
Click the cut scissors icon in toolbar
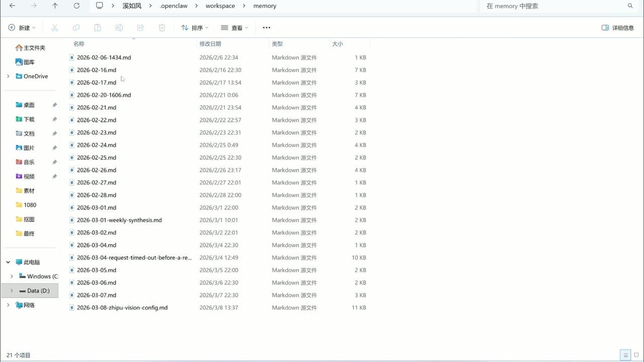tap(55, 28)
